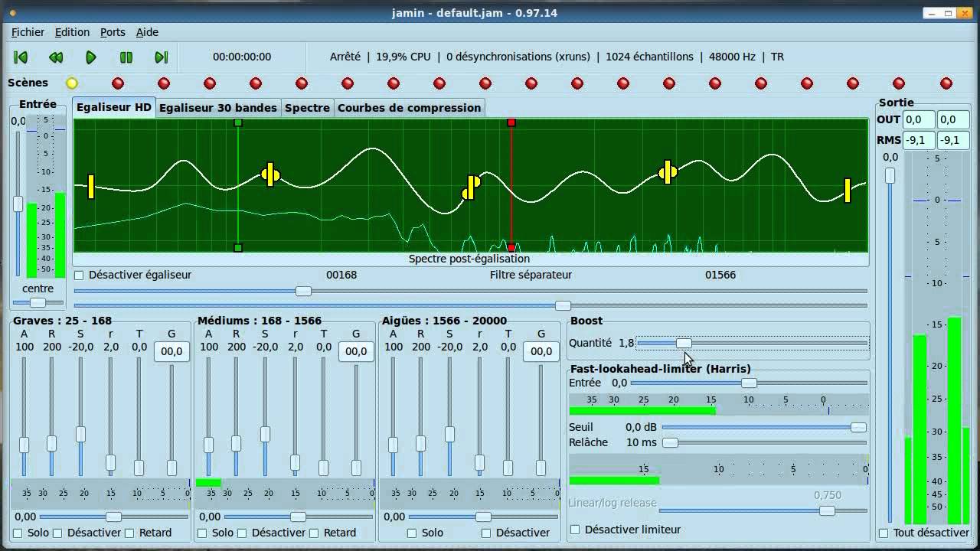Image resolution: width=980 pixels, height=551 pixels.
Task: Toggle Désactiver for the Médiums band
Action: (242, 533)
